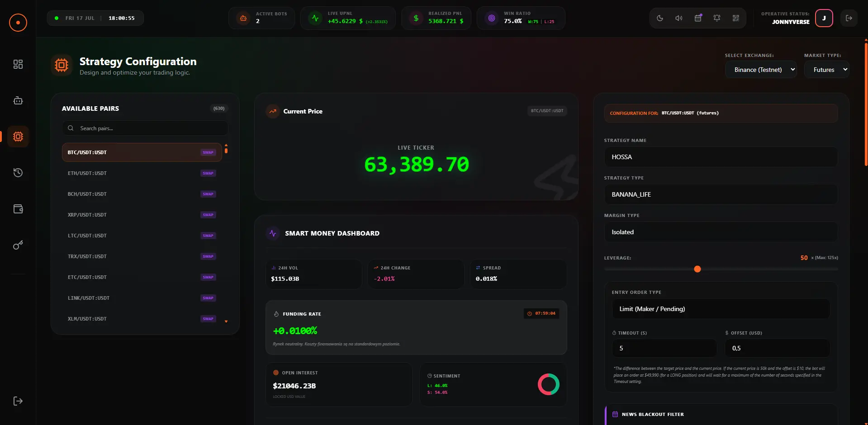Click the News Blackout Filter calendar icon

615,414
